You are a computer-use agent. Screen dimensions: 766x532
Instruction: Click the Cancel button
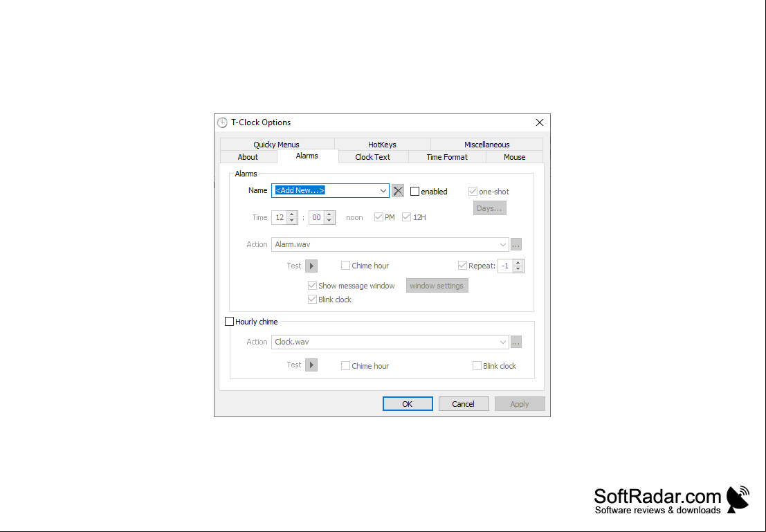point(463,404)
